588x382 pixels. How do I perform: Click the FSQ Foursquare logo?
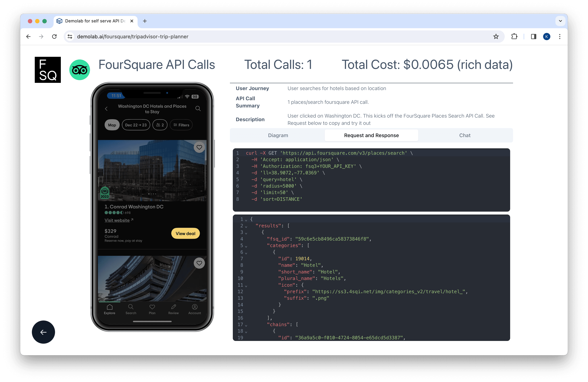pyautogui.click(x=48, y=70)
